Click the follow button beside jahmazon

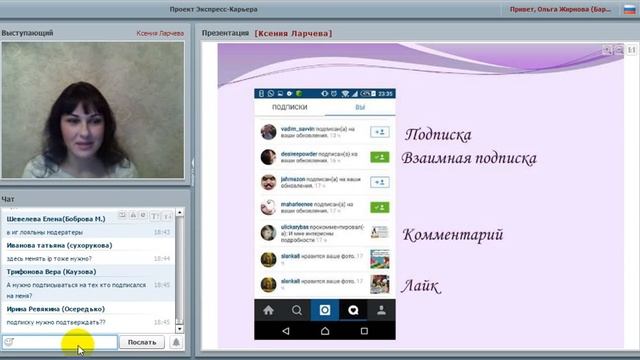click(x=380, y=182)
